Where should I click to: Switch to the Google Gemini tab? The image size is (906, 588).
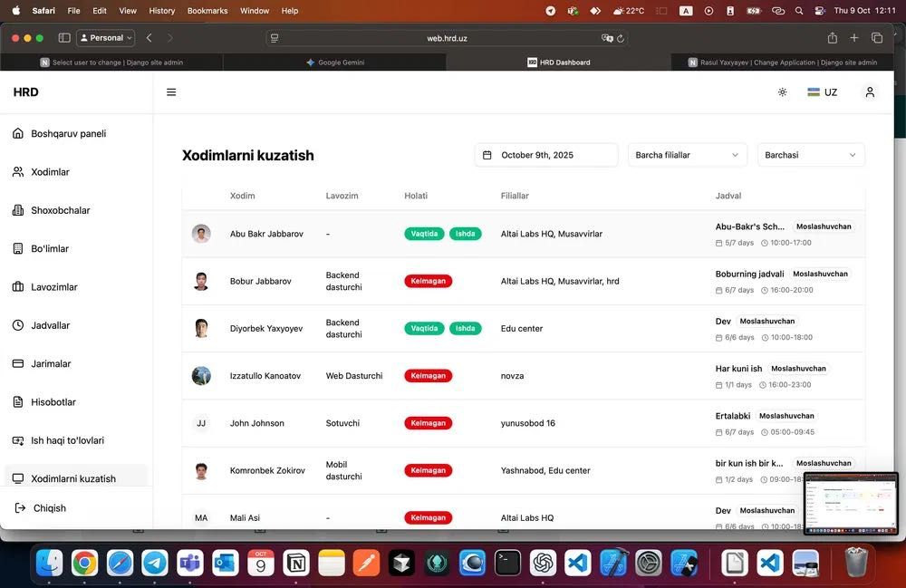tap(335, 63)
